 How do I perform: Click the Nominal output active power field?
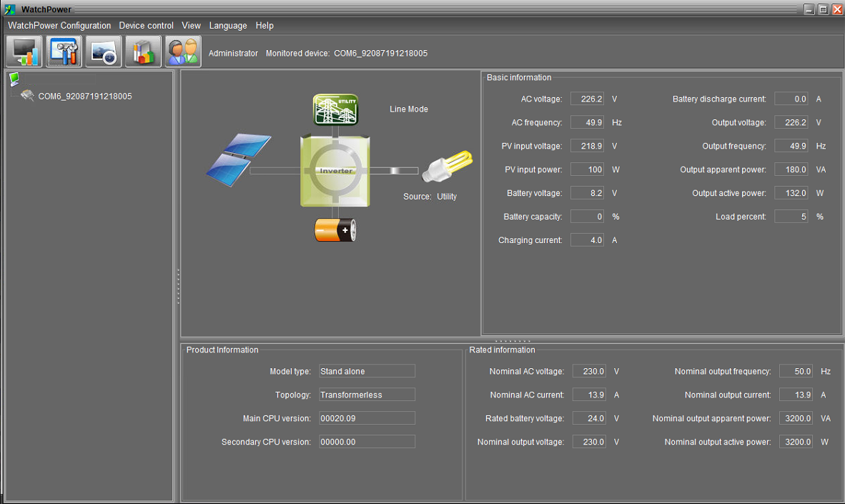(x=796, y=442)
